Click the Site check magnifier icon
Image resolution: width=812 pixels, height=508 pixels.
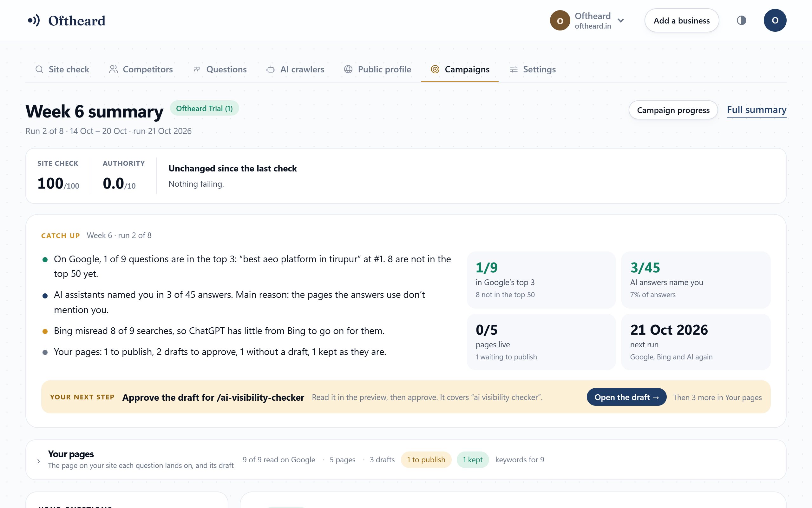[39, 69]
